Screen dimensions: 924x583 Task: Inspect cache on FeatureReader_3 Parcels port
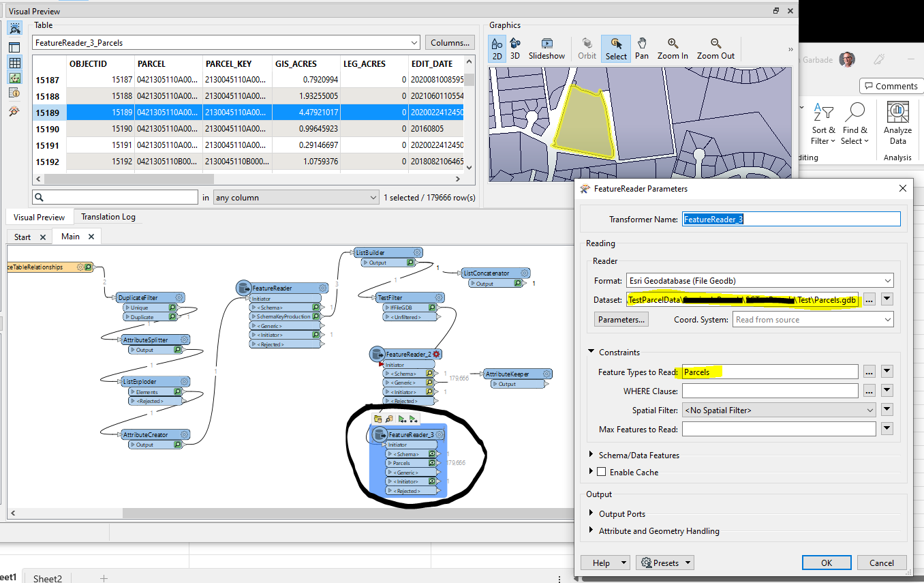(x=432, y=463)
